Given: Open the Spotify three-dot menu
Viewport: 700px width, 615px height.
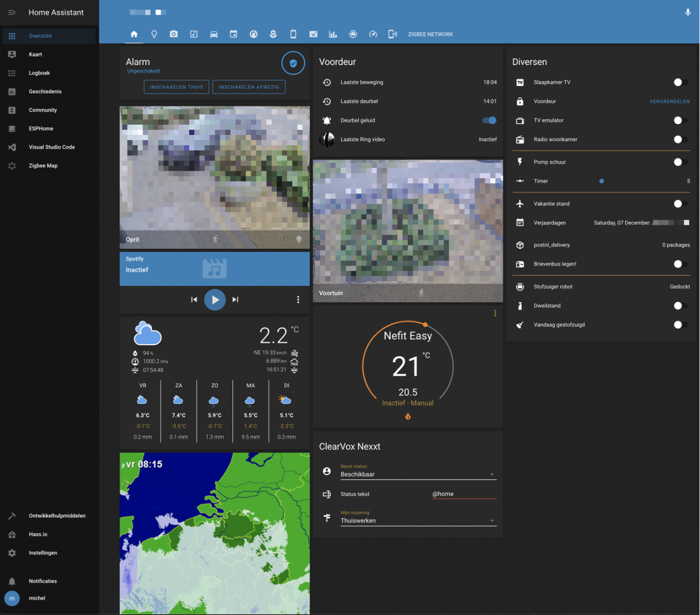Looking at the screenshot, I should pos(298,300).
